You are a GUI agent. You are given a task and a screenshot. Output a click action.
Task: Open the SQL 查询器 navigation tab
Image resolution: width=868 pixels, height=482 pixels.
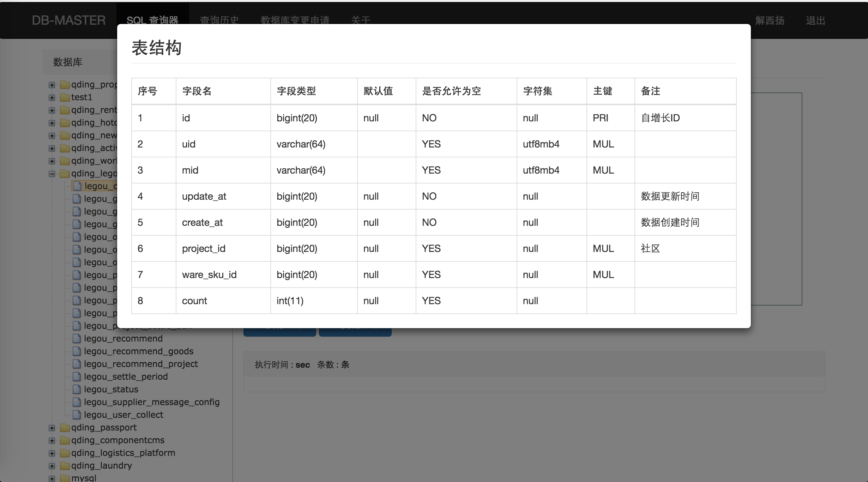coord(152,20)
